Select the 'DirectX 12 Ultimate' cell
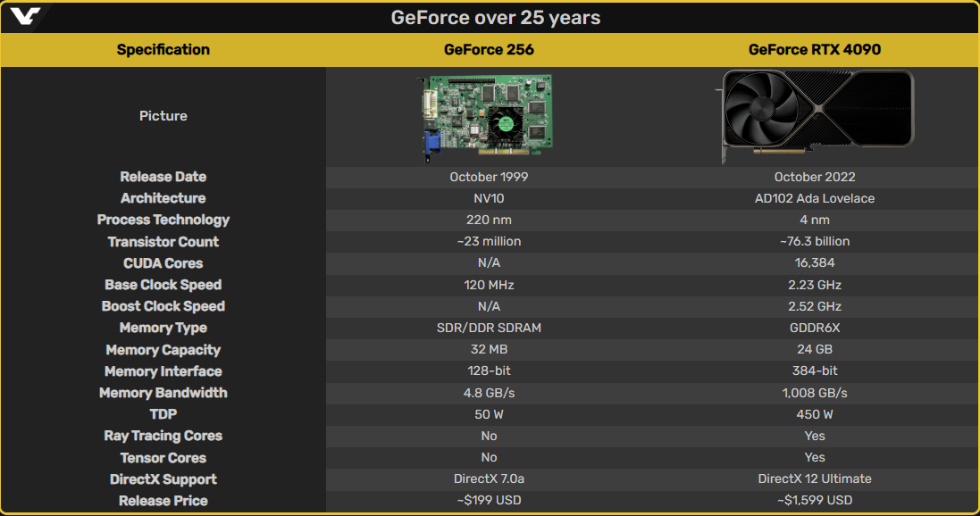The height and width of the screenshot is (516, 980). [x=815, y=479]
